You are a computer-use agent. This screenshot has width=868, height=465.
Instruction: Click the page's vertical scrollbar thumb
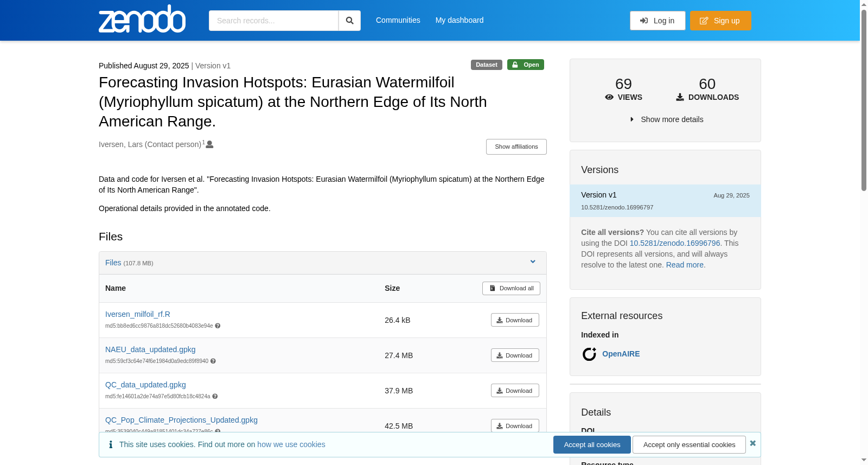pyautogui.click(x=864, y=100)
